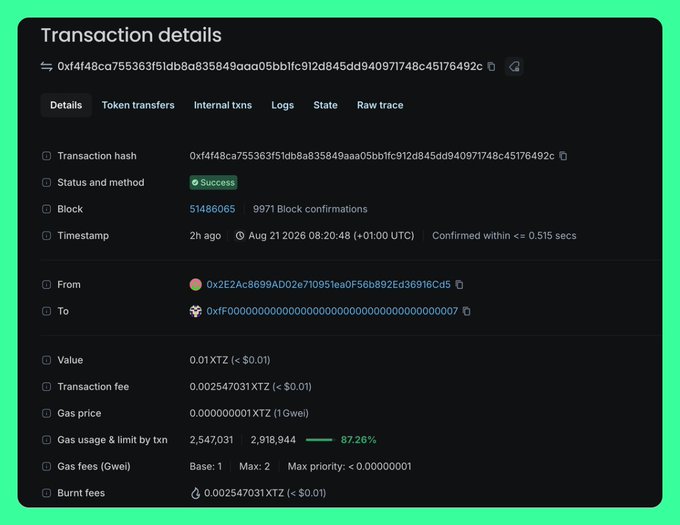Select the Details tab

[x=66, y=105]
